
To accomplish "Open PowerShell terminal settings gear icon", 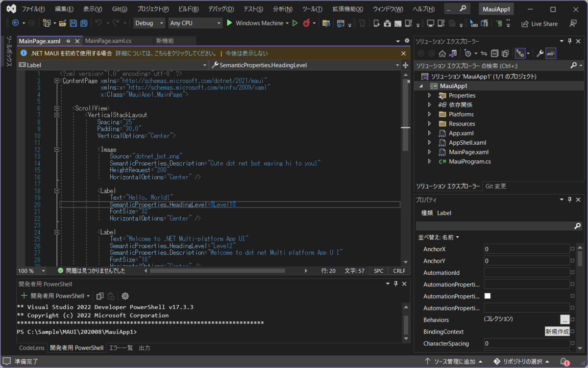I will pyautogui.click(x=125, y=296).
